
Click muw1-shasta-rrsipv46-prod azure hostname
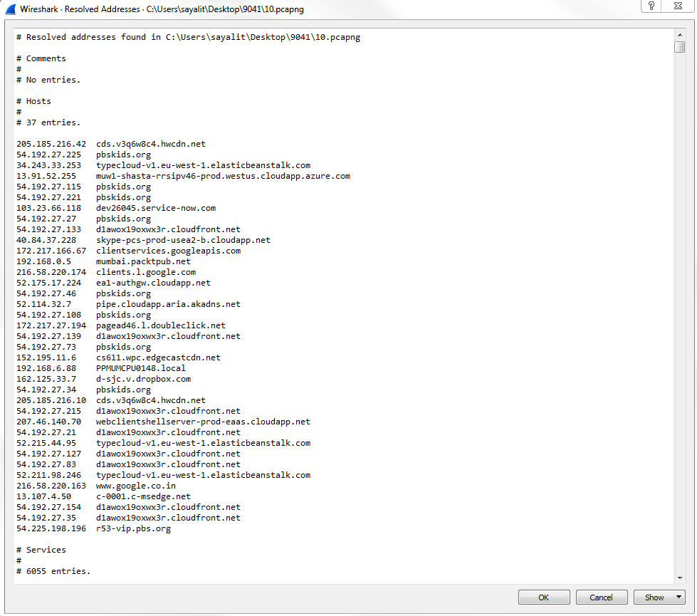(x=223, y=176)
